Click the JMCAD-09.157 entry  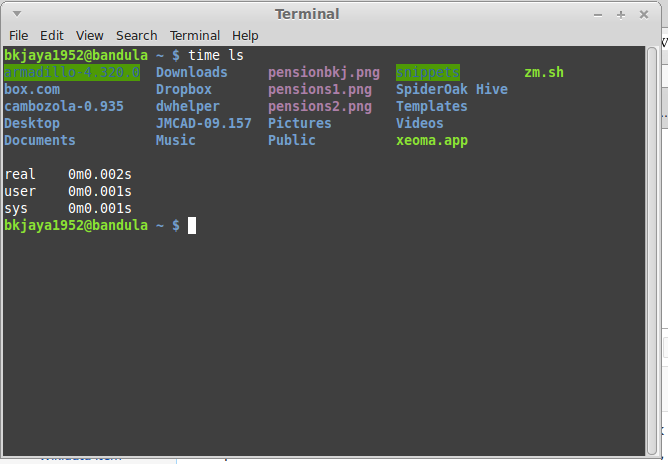[x=204, y=124]
